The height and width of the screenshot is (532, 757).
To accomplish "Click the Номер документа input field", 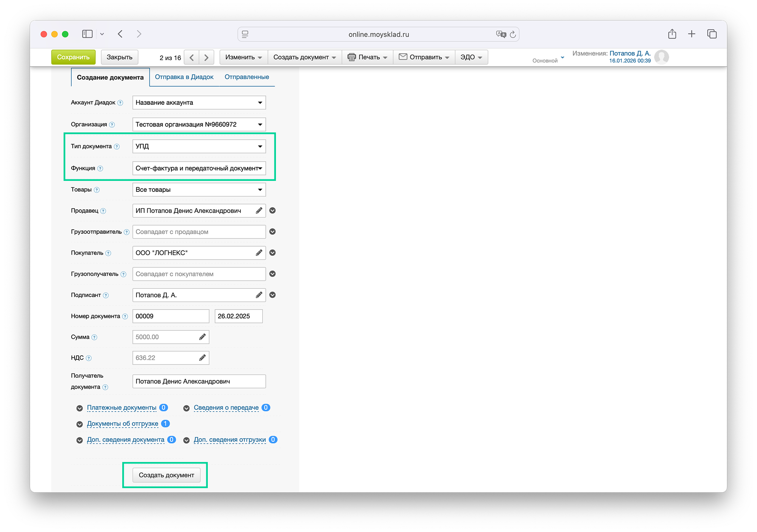I will click(170, 316).
